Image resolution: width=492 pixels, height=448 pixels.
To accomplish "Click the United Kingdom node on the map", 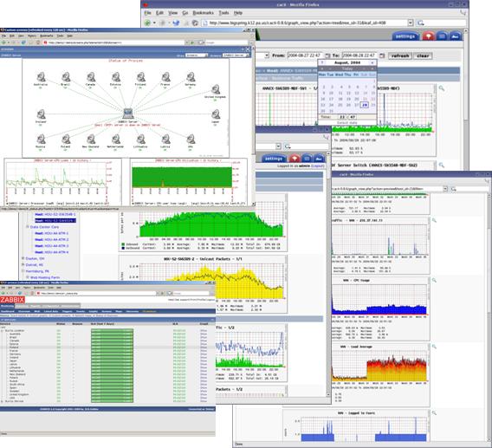I will 215,89.
